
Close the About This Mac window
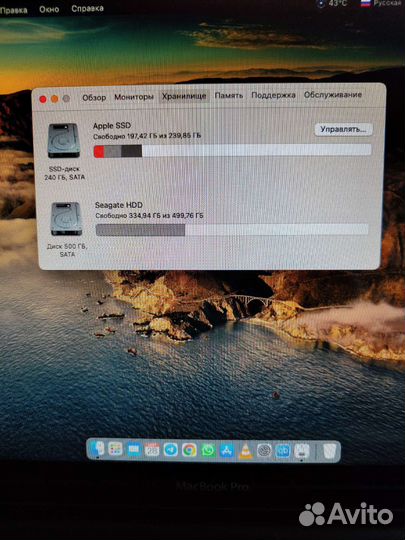pyautogui.click(x=43, y=100)
